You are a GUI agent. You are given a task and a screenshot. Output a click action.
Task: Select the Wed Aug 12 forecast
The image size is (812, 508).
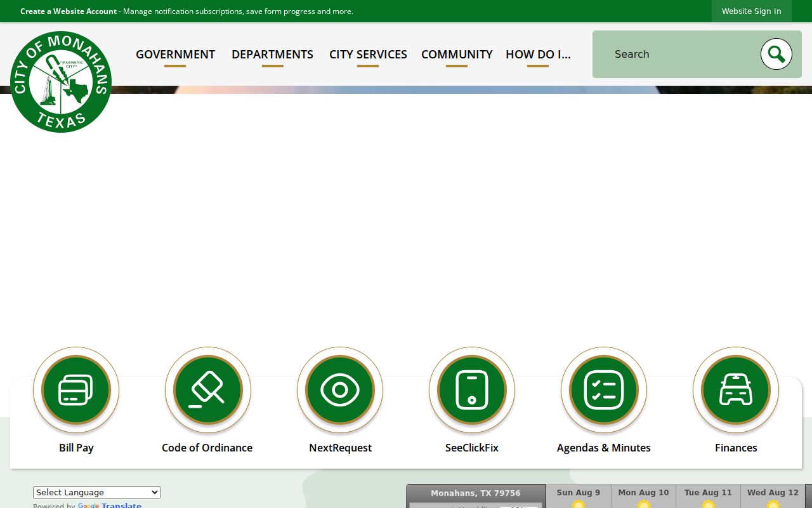click(773, 496)
